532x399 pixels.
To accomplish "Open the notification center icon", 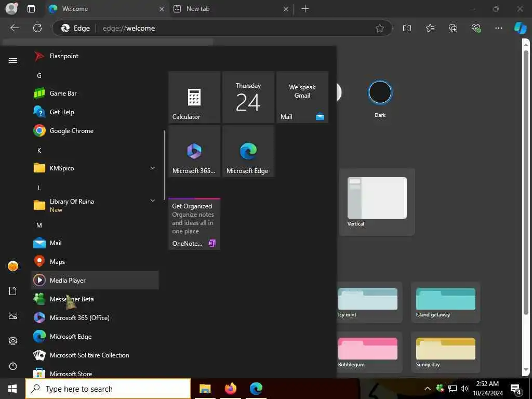I will click(515, 389).
